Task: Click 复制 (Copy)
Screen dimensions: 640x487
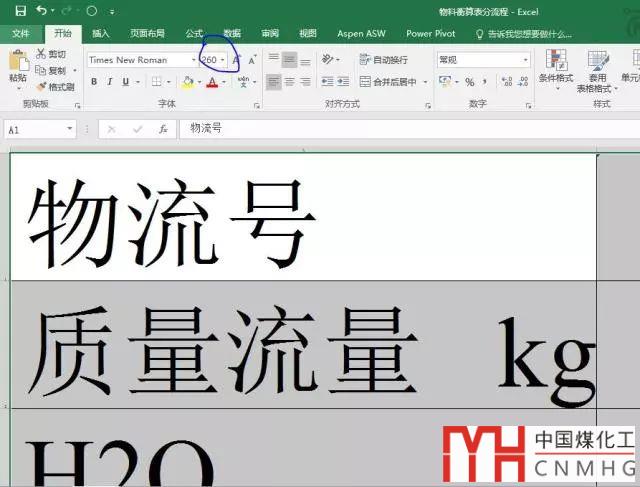Action: point(51,71)
